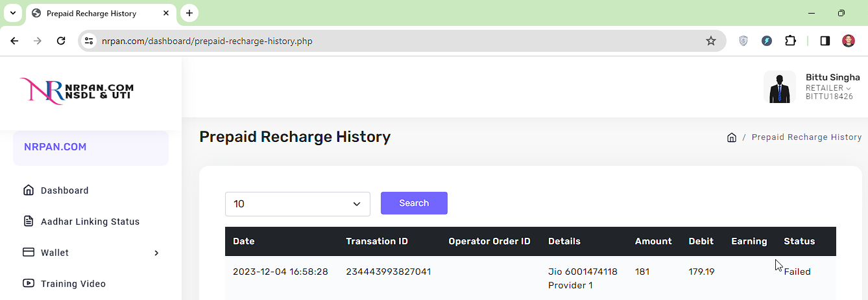Click the Bittu Singha profile avatar picture

click(x=780, y=87)
